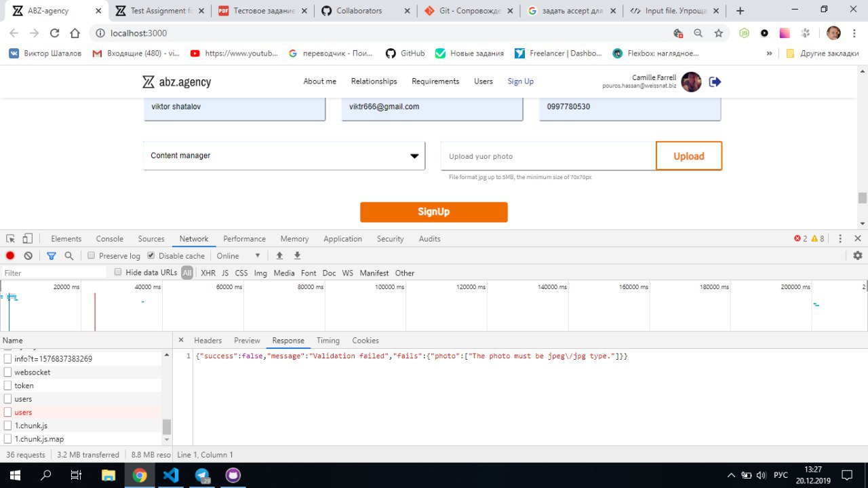Screen dimensions: 868x488
Task: Check the box beside info?t=1576837383269
Action: tap(8, 358)
